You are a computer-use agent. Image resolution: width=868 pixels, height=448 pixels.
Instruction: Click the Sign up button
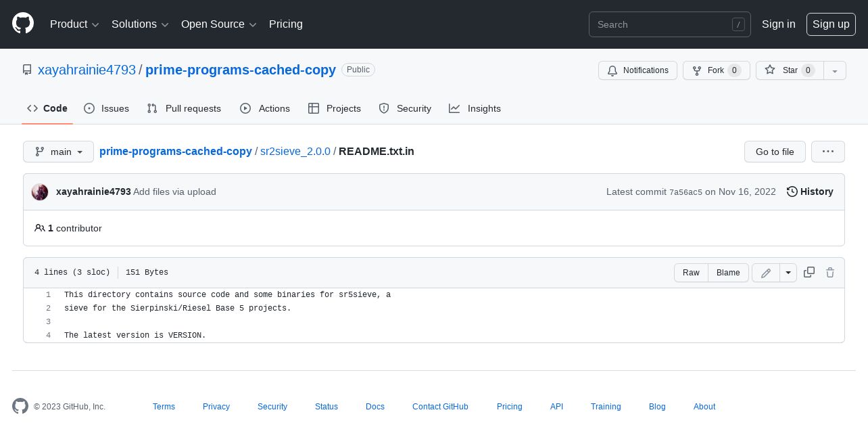(x=831, y=24)
